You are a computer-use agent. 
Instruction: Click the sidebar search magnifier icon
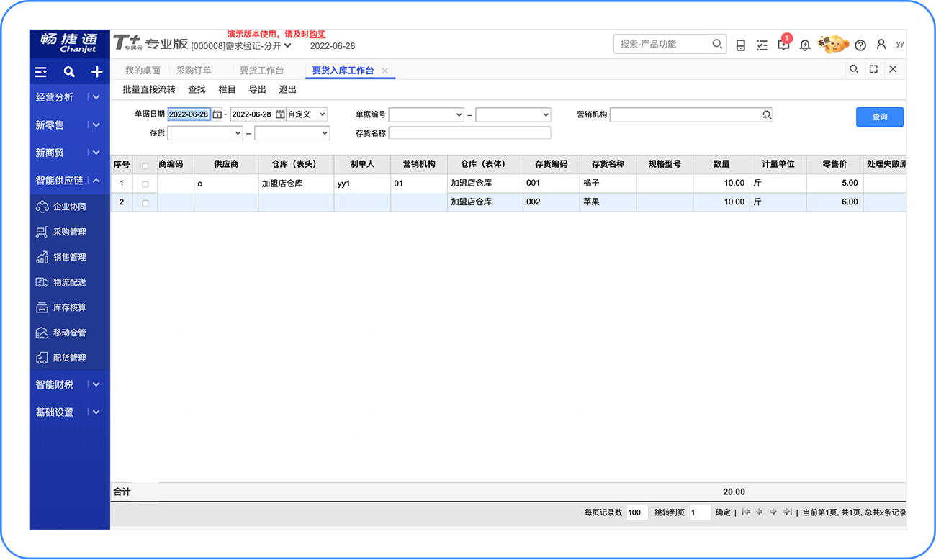pyautogui.click(x=69, y=72)
